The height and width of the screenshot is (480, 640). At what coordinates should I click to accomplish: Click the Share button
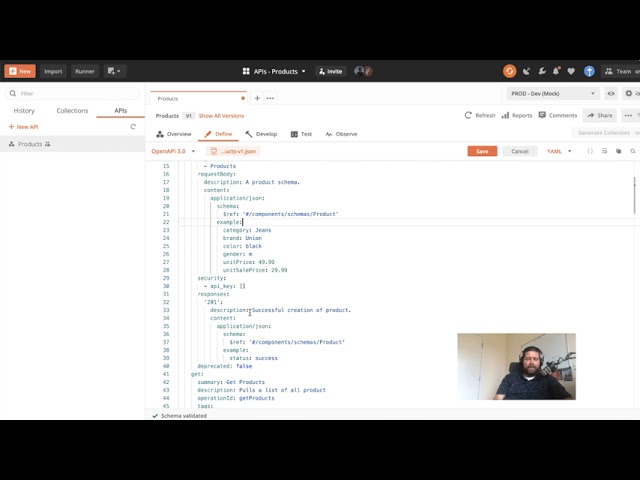(x=600, y=116)
